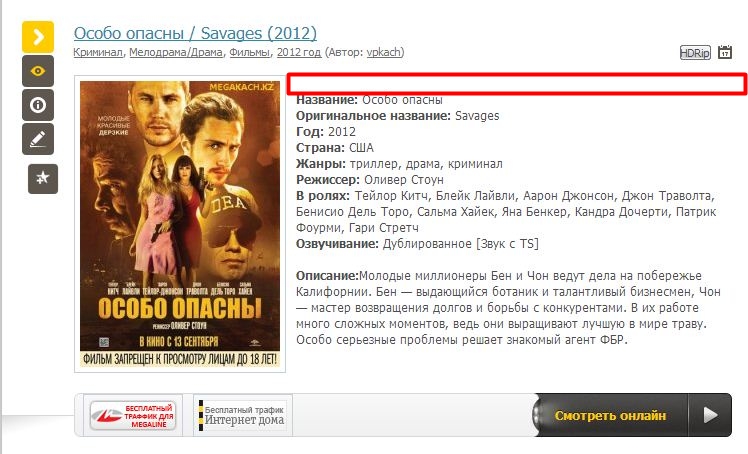
Task: Toggle the eye view icon in sidebar
Action: 38,71
